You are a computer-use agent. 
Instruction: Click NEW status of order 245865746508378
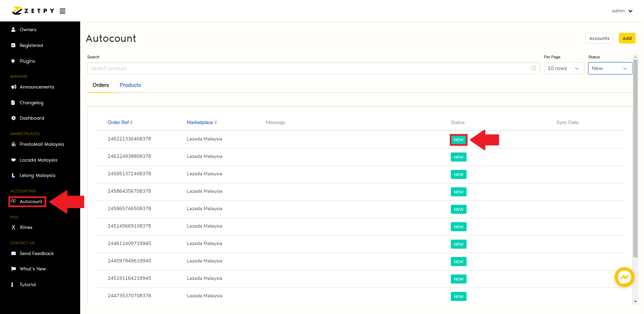(x=459, y=209)
